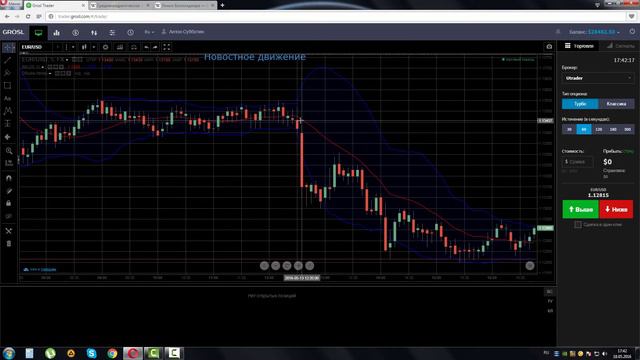640x360 pixels.
Task: Open Chrome from the taskbar
Action: tap(112, 353)
